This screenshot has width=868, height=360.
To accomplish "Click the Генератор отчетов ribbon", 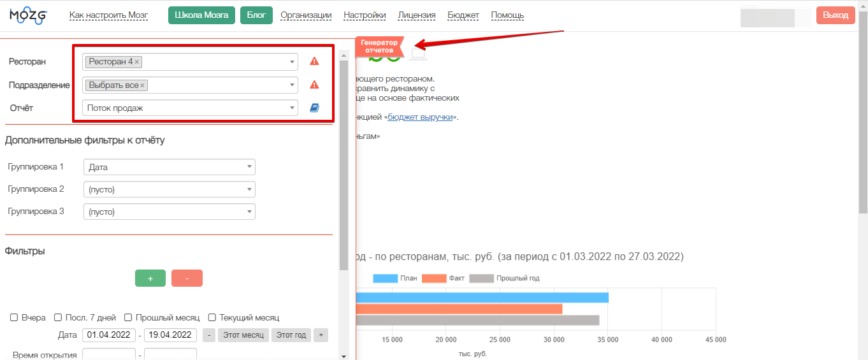I will pyautogui.click(x=379, y=47).
